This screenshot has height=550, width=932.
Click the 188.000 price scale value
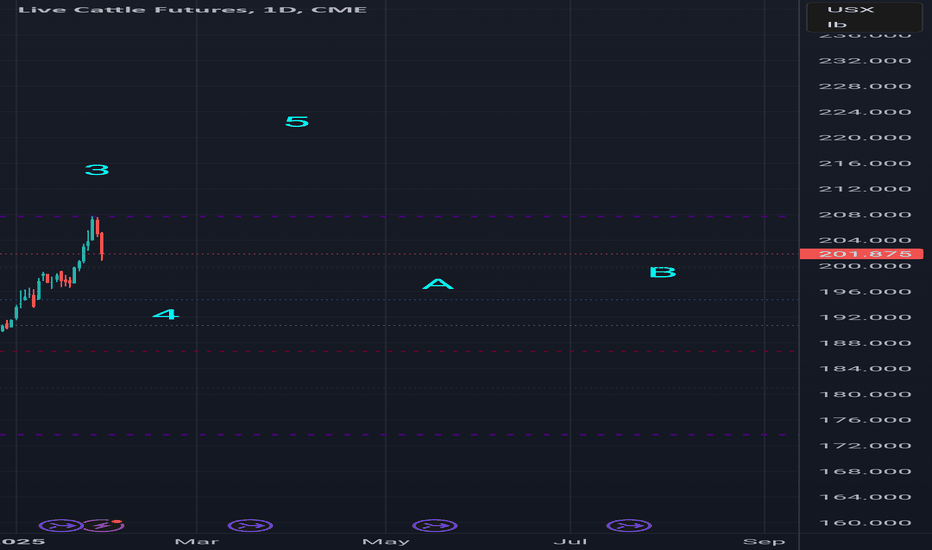click(x=865, y=343)
